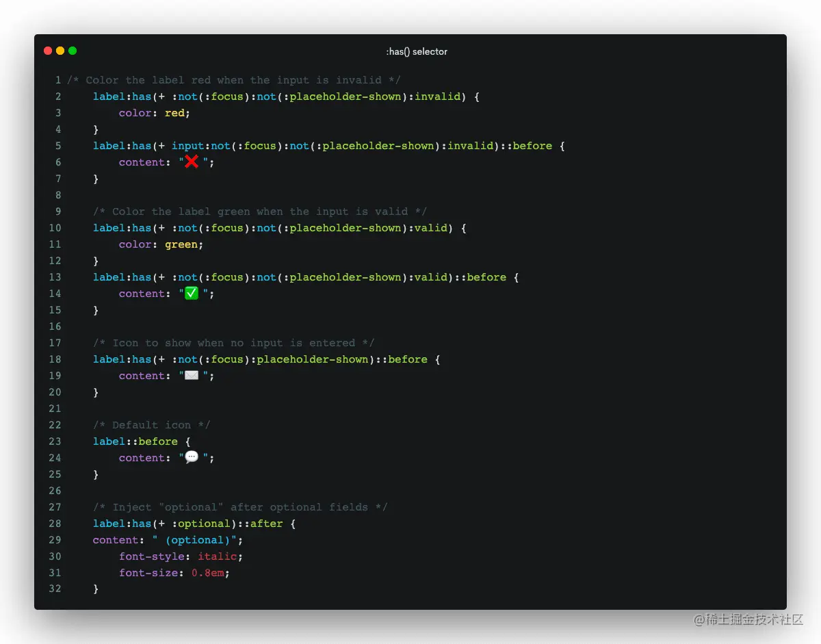Click the comment "Color the label green when the input is valid"
The height and width of the screenshot is (644, 821).
point(260,211)
